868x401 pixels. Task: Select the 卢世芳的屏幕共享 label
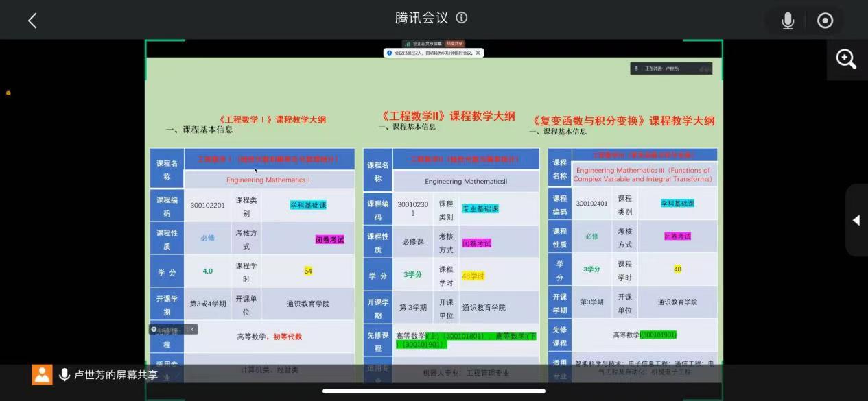(x=116, y=375)
